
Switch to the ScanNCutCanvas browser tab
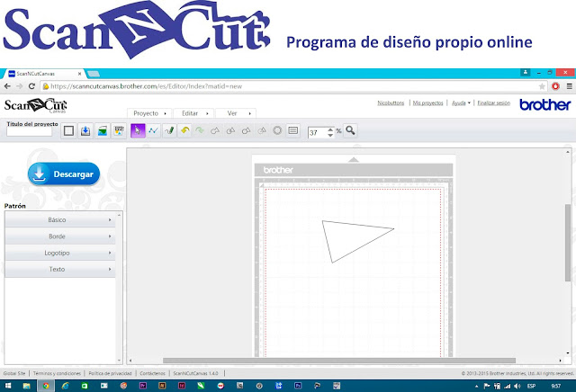click(44, 74)
